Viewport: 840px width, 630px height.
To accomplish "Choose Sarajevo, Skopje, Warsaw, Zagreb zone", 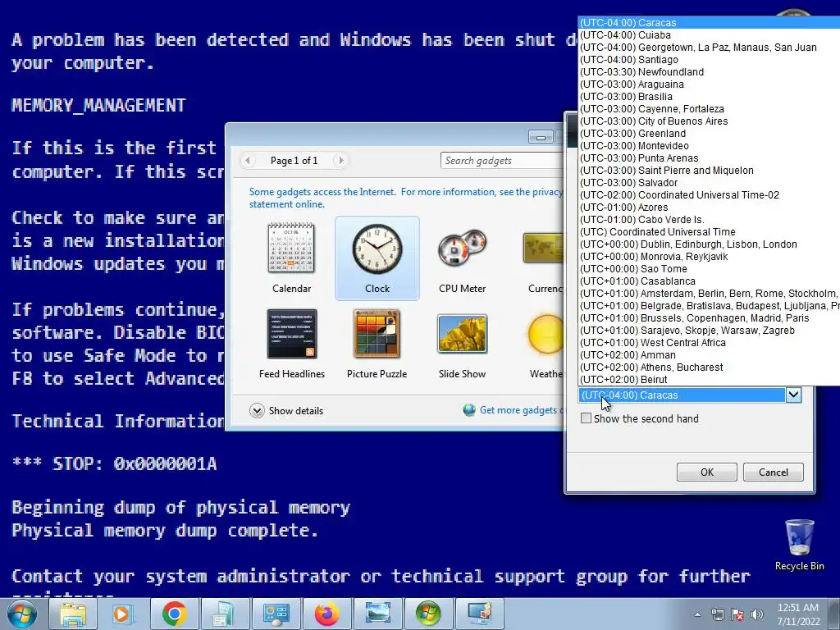I will (x=710, y=331).
